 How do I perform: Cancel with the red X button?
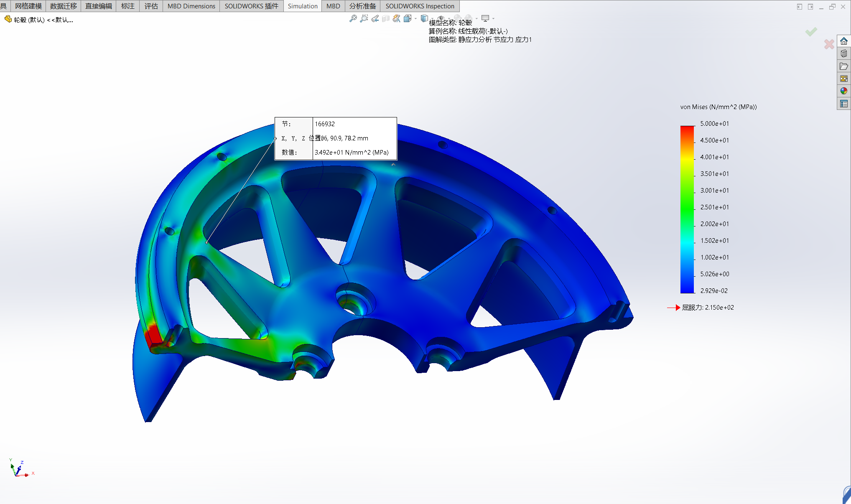pyautogui.click(x=829, y=44)
